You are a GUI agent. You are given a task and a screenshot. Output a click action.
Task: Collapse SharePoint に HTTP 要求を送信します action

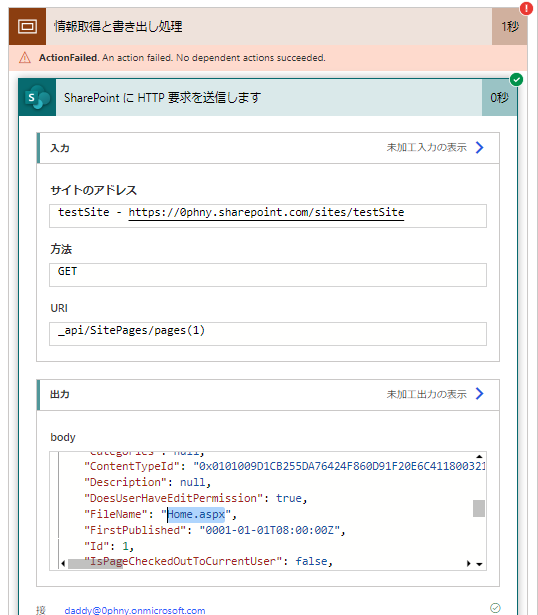click(268, 97)
